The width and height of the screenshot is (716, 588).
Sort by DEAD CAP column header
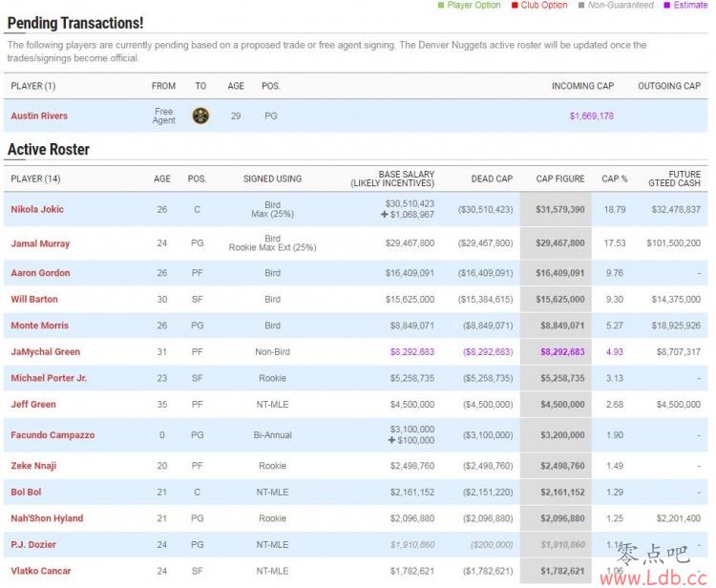(x=492, y=178)
